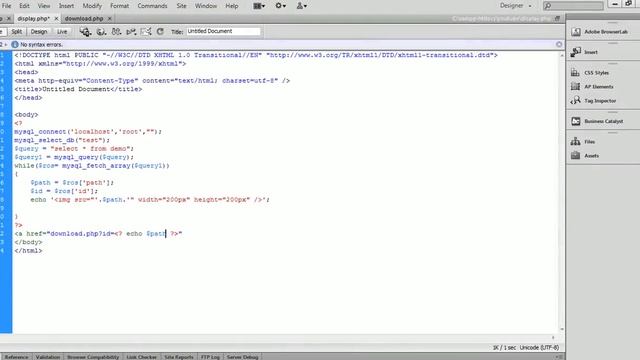
Task: Open the Adobe BrowserLab panel
Action: point(599,32)
